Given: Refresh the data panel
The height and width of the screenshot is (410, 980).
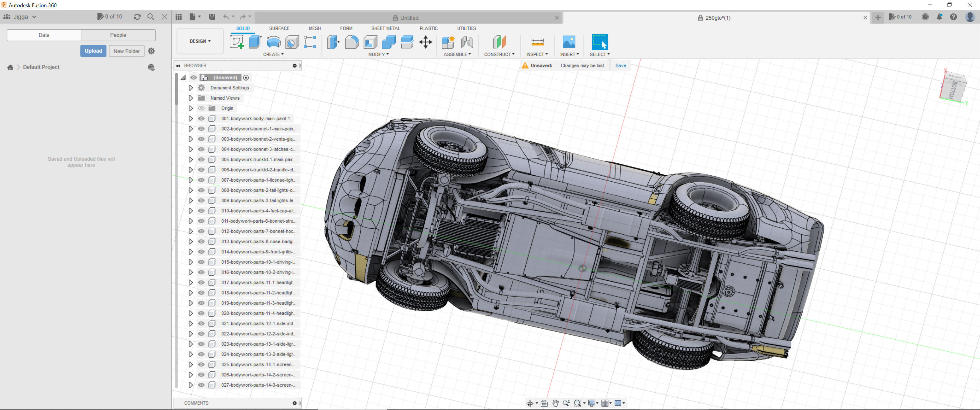Looking at the screenshot, I should (137, 17).
